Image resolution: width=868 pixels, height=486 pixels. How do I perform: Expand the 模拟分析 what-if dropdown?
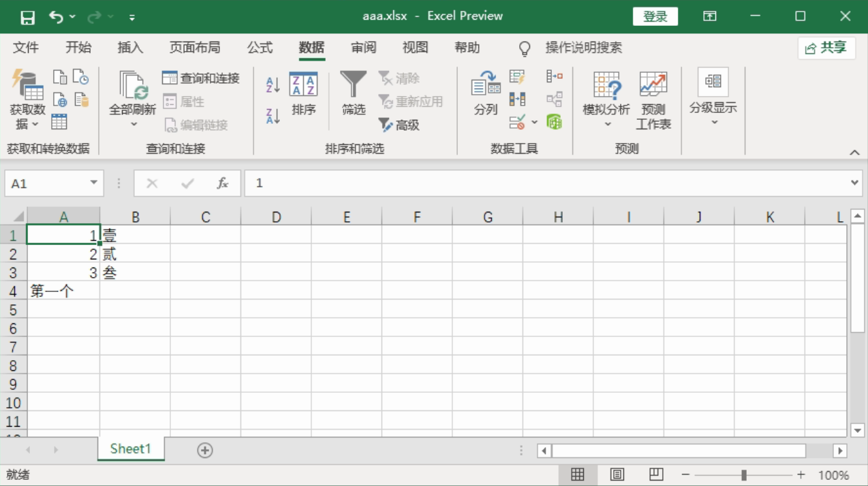[x=606, y=124]
